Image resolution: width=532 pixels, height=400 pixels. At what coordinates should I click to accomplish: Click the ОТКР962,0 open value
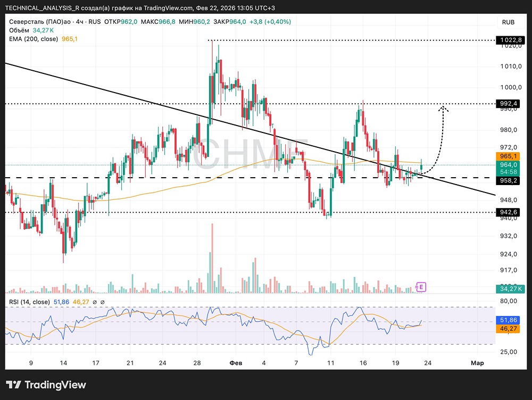tap(121, 22)
